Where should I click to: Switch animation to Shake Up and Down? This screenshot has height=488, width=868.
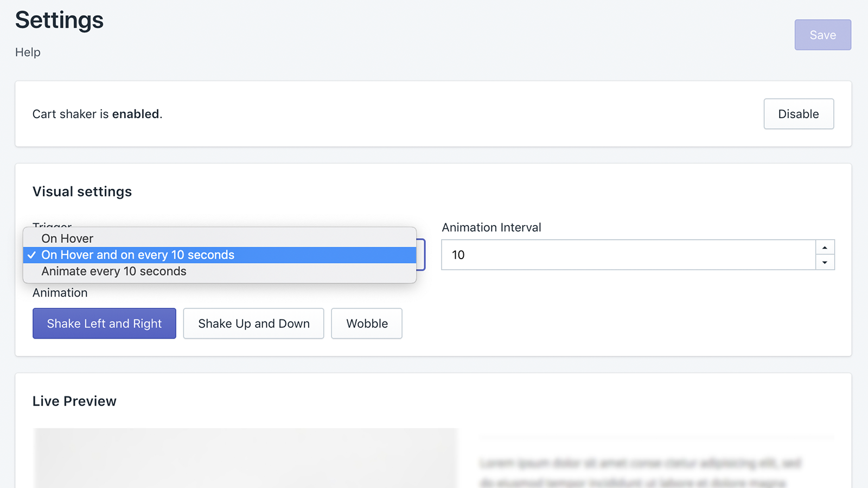253,324
